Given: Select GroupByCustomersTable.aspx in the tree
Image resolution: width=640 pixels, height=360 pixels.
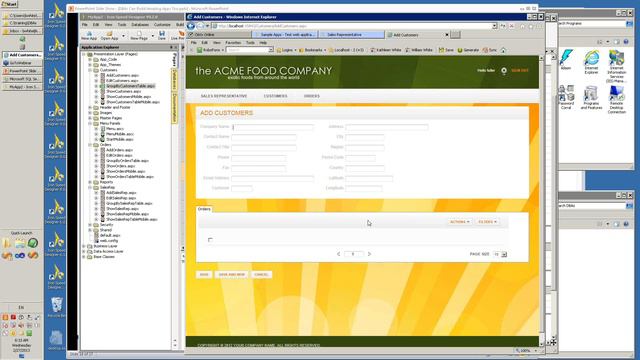Looking at the screenshot, I should point(130,86).
